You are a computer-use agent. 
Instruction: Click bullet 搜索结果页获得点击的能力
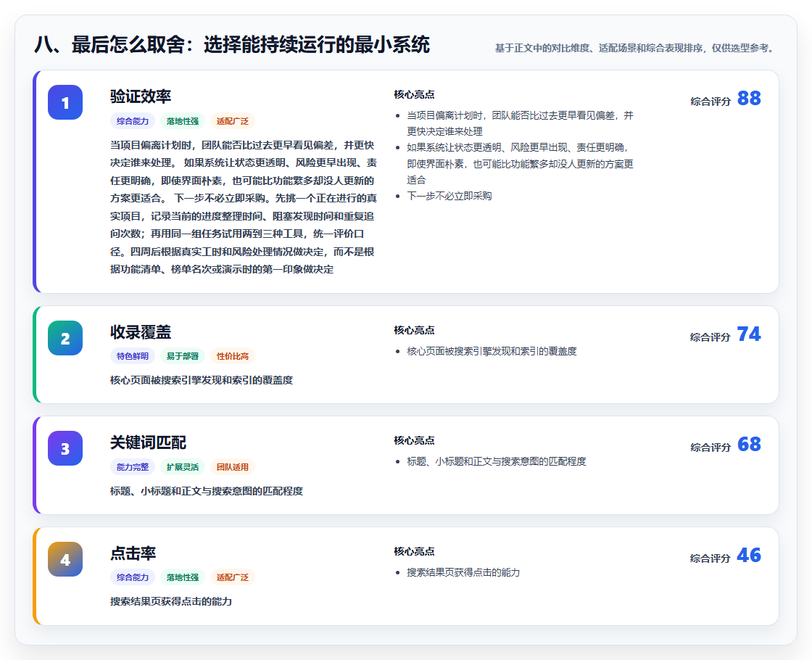coord(463,572)
